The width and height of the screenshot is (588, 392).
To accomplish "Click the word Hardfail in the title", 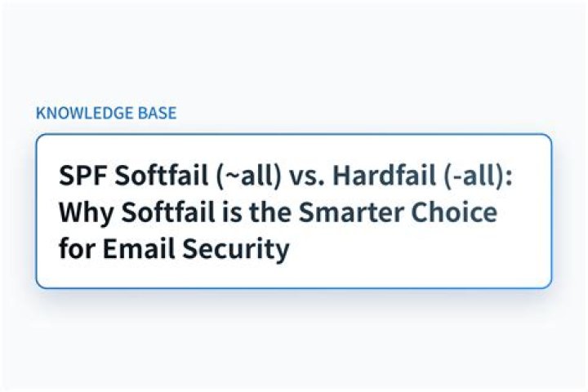I will coord(384,176).
